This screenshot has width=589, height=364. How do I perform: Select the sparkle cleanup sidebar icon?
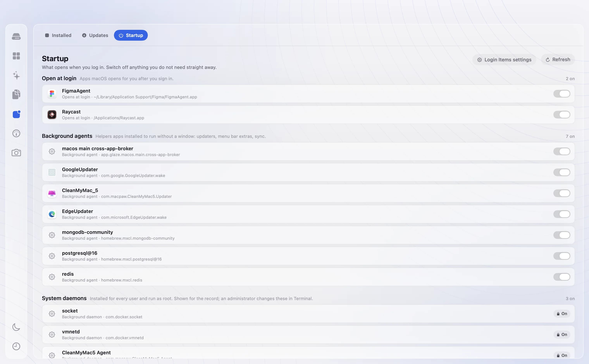point(16,75)
